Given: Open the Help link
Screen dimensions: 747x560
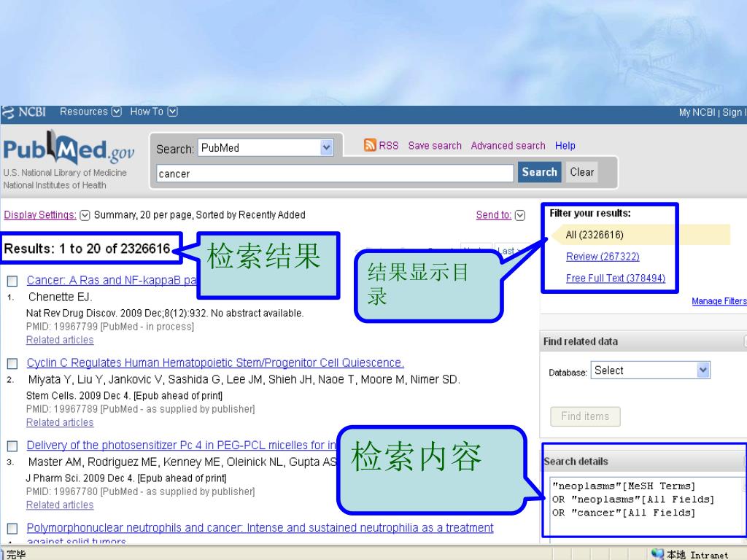Looking at the screenshot, I should [x=565, y=146].
